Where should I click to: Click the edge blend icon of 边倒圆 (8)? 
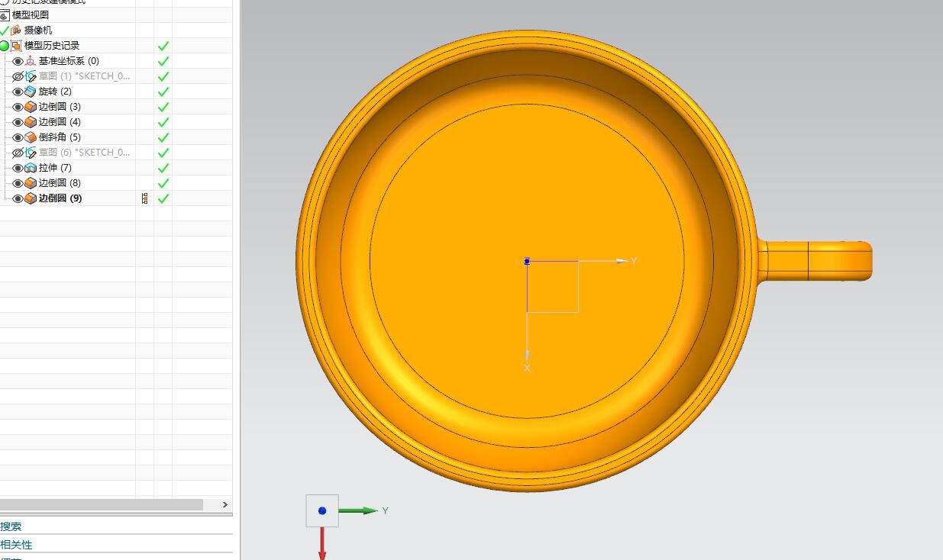coord(31,183)
